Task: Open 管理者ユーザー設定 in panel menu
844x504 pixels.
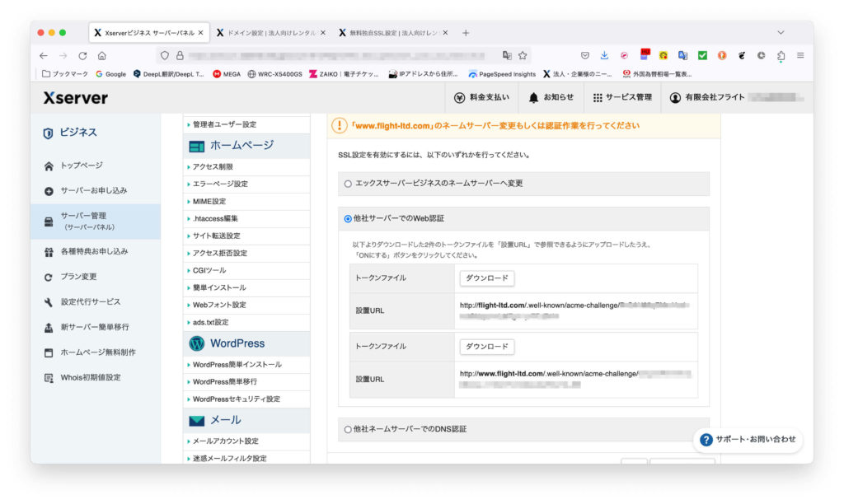Action: click(x=246, y=125)
